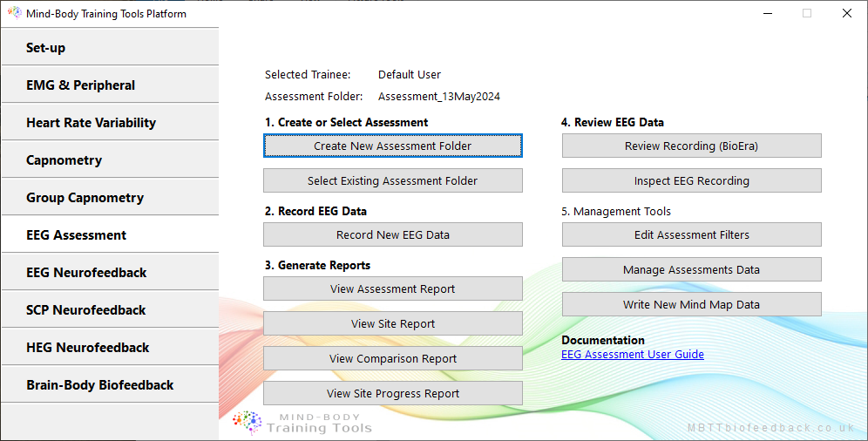
Task: Click the Default User trainee name
Action: [x=410, y=74]
